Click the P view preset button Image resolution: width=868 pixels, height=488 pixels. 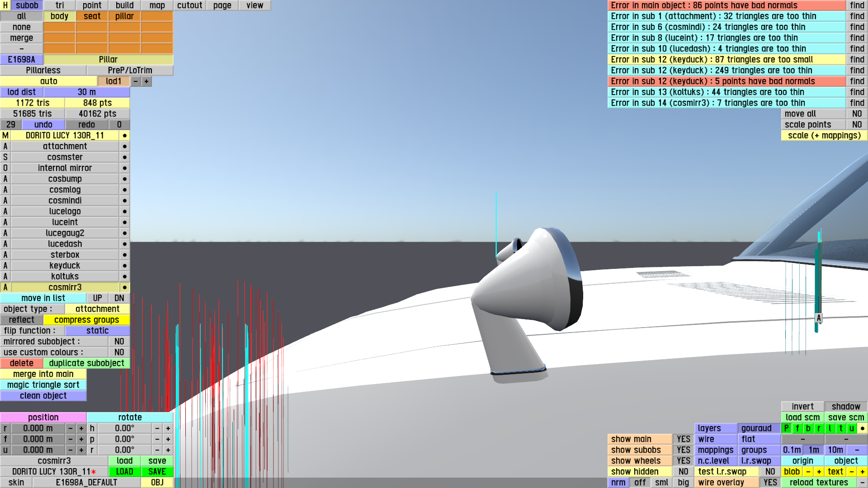click(786, 428)
